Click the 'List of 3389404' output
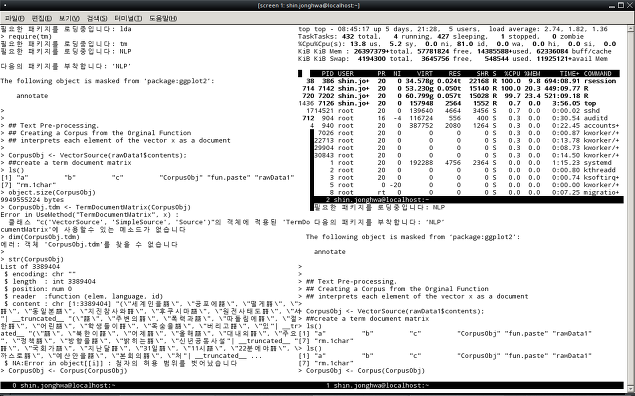 click(30, 266)
